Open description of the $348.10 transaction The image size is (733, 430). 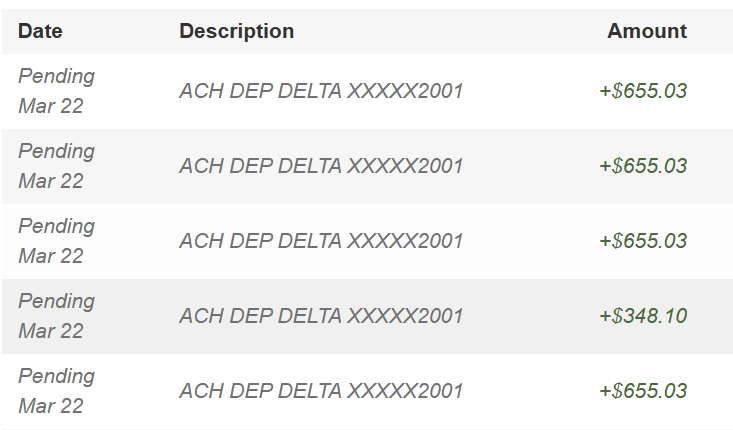[x=321, y=316]
